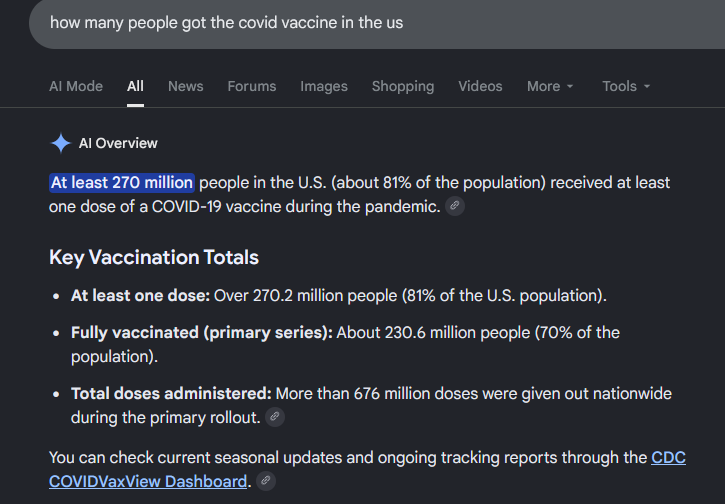725x504 pixels.
Task: Switch to Videos tab
Action: tap(480, 86)
